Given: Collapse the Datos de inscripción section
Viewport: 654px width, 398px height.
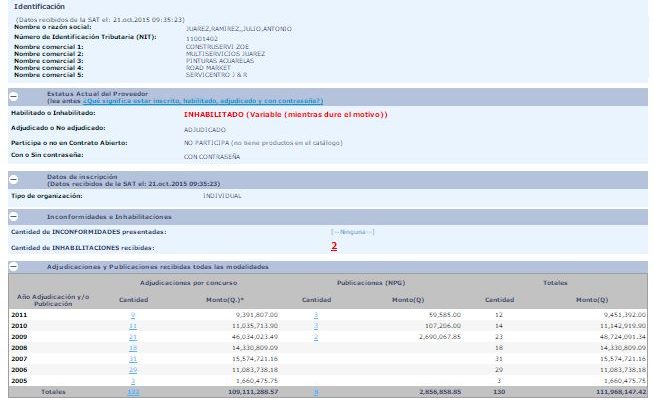Looking at the screenshot, I should click(13, 179).
